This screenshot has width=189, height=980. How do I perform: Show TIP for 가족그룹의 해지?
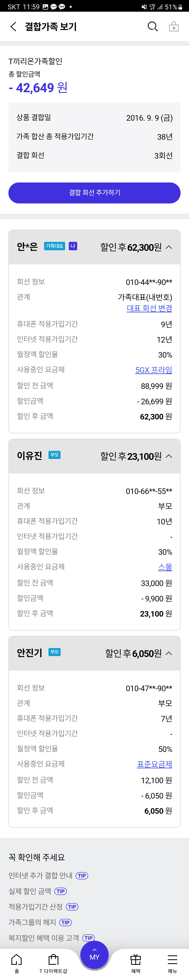[x=66, y=922]
